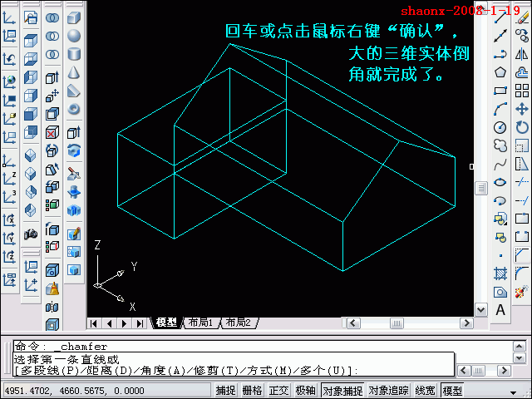The width and height of the screenshot is (532, 399).
Task: Select the Box solid tool
Action: click(74, 17)
